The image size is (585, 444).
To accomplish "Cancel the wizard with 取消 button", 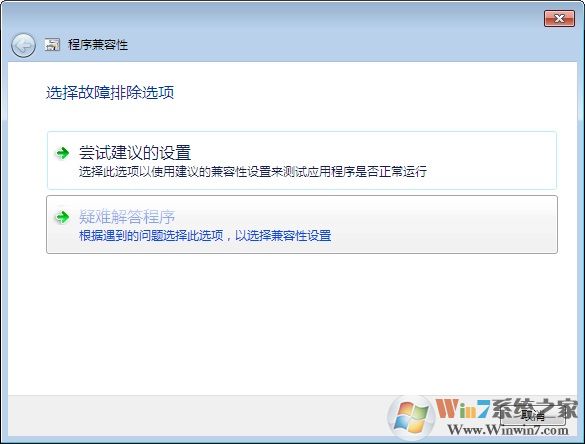I will (x=532, y=415).
